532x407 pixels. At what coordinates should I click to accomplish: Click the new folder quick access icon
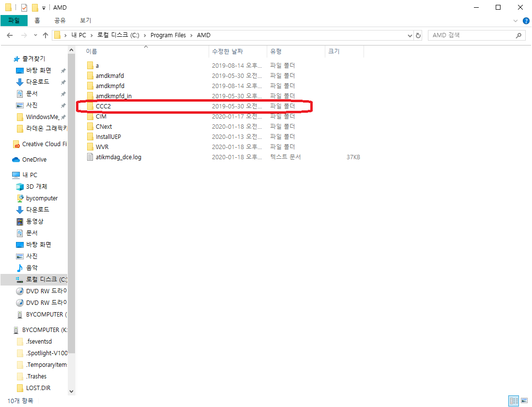[x=35, y=7]
